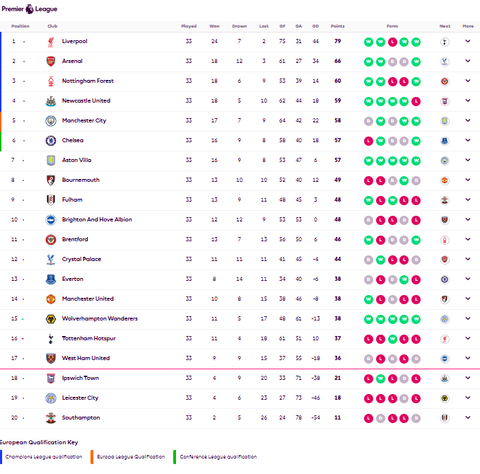Click Arsenal's next opponent badge
The height and width of the screenshot is (474, 480).
[x=445, y=62]
